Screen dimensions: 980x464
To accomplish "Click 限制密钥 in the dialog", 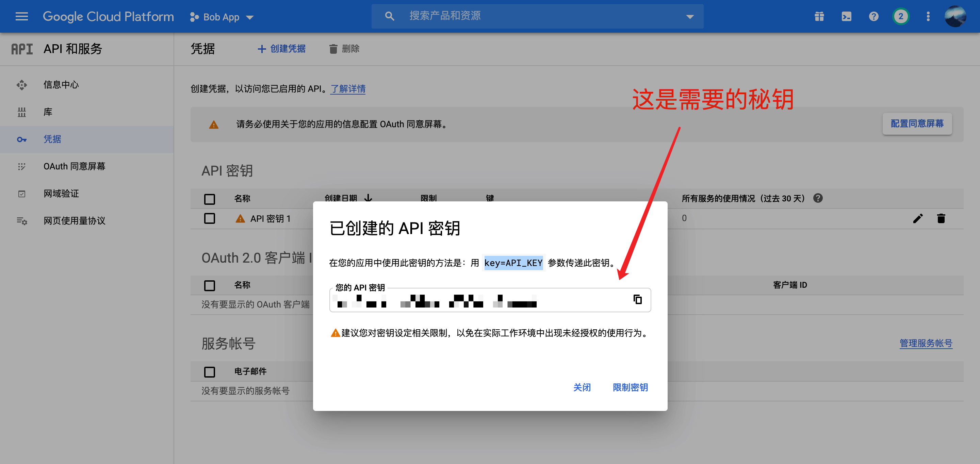I will click(630, 387).
